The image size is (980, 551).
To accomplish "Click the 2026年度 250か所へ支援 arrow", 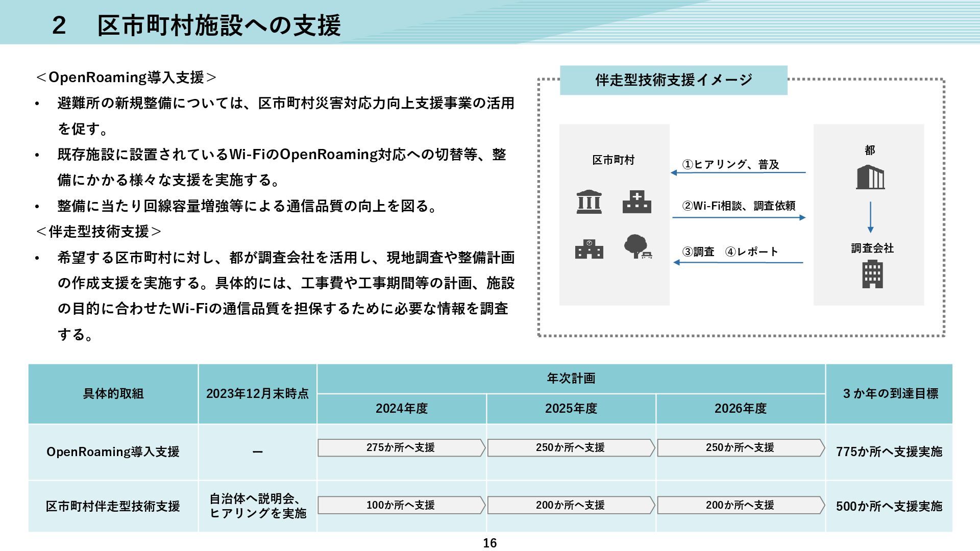I will point(740,448).
